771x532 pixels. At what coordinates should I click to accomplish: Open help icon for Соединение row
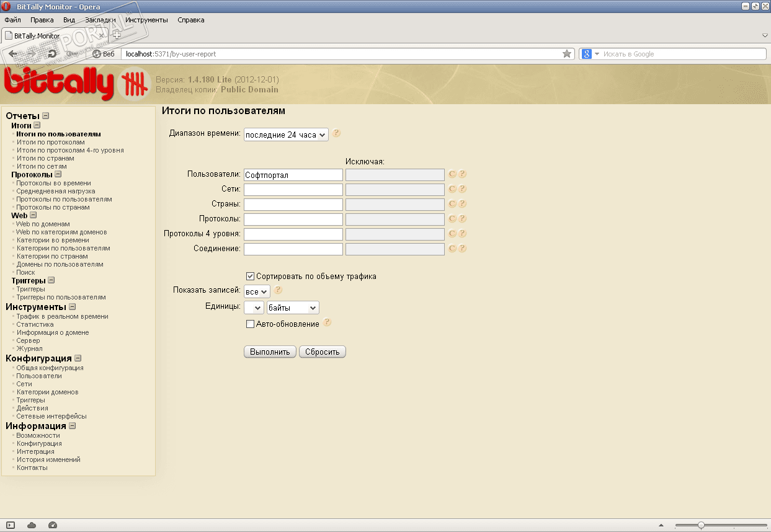[x=462, y=249]
